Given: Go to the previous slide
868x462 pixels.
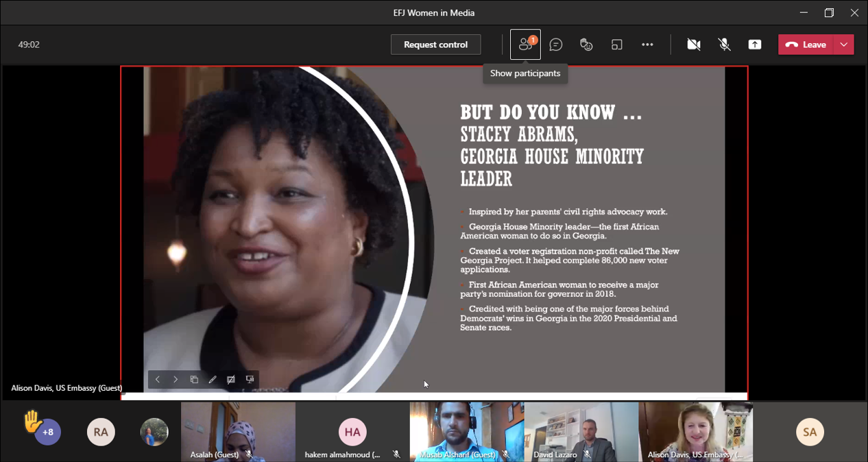Looking at the screenshot, I should (x=158, y=379).
